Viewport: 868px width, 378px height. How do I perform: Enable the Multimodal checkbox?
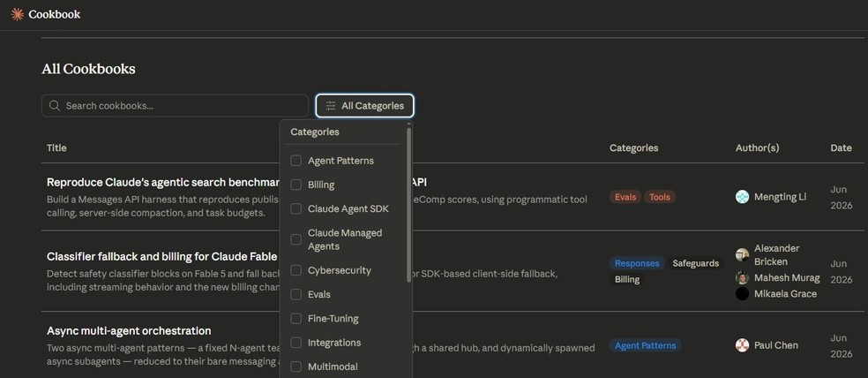click(x=296, y=367)
